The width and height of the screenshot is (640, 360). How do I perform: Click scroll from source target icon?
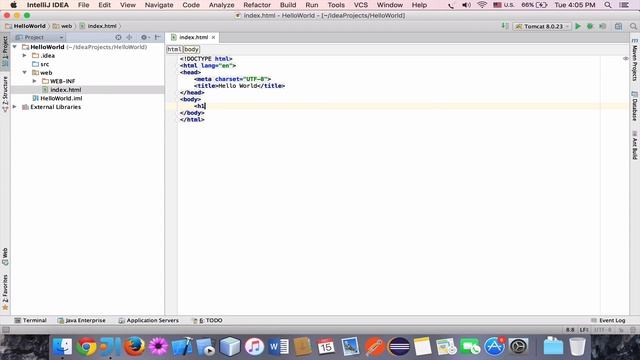click(x=118, y=37)
